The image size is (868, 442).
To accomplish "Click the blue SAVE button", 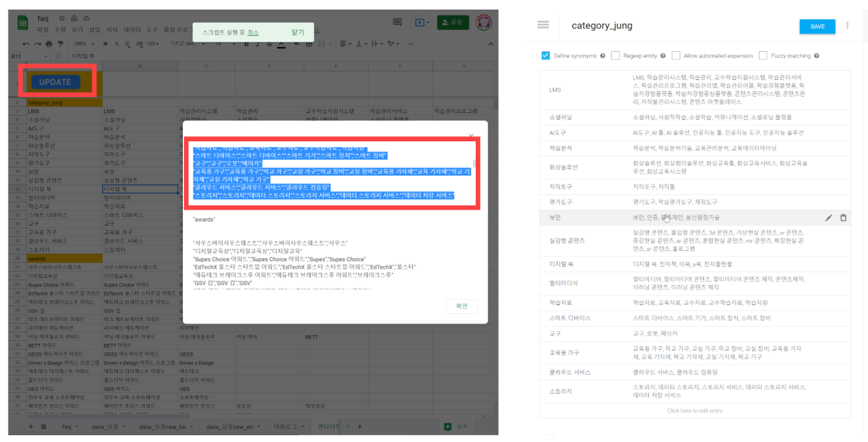I will point(817,26).
